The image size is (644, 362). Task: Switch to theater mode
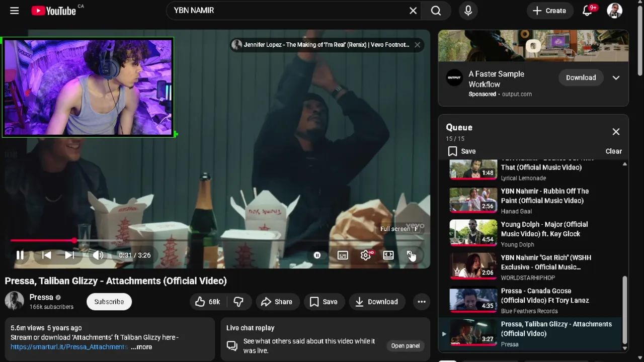click(x=388, y=255)
